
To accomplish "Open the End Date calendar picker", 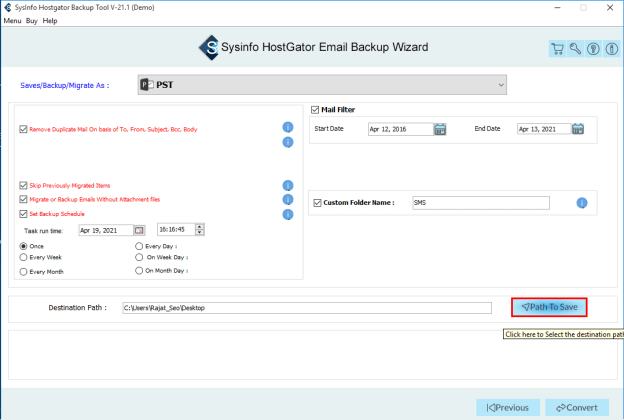I will tap(577, 129).
